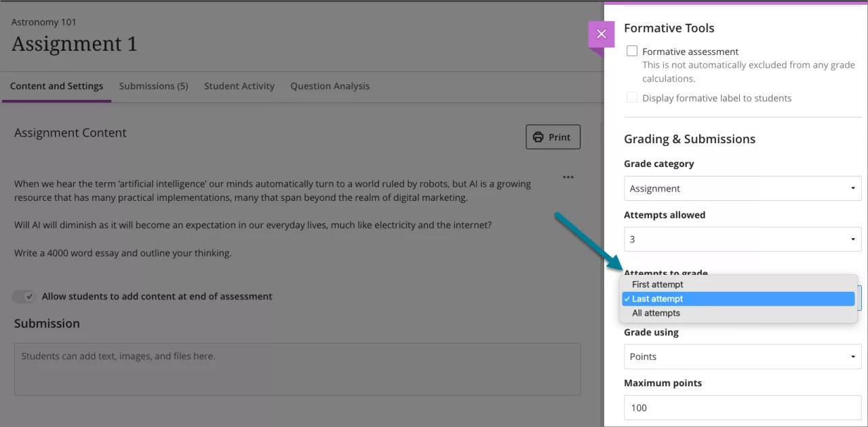
Task: Enable the Formative assessment checkbox
Action: [631, 50]
